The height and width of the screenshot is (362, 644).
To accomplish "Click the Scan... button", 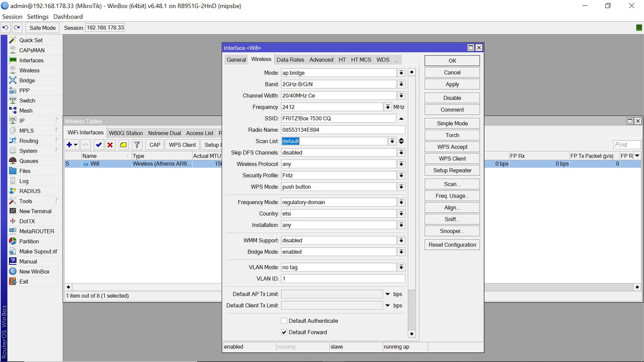I will coord(452,184).
